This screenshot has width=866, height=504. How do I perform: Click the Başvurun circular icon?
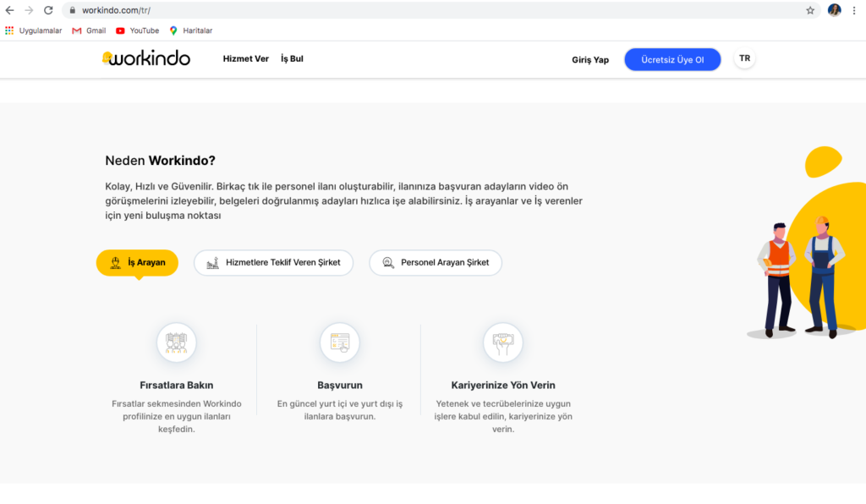(x=339, y=342)
